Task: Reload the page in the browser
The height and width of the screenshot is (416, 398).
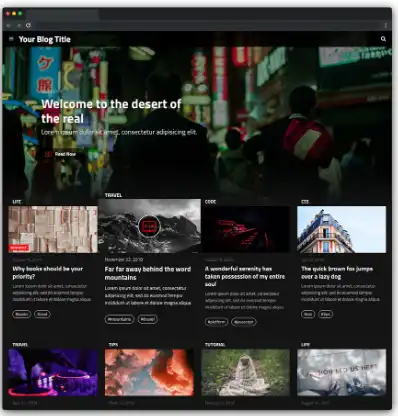Action: [x=28, y=25]
